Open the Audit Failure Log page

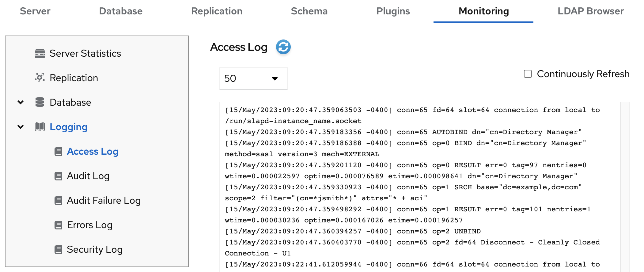coord(104,200)
